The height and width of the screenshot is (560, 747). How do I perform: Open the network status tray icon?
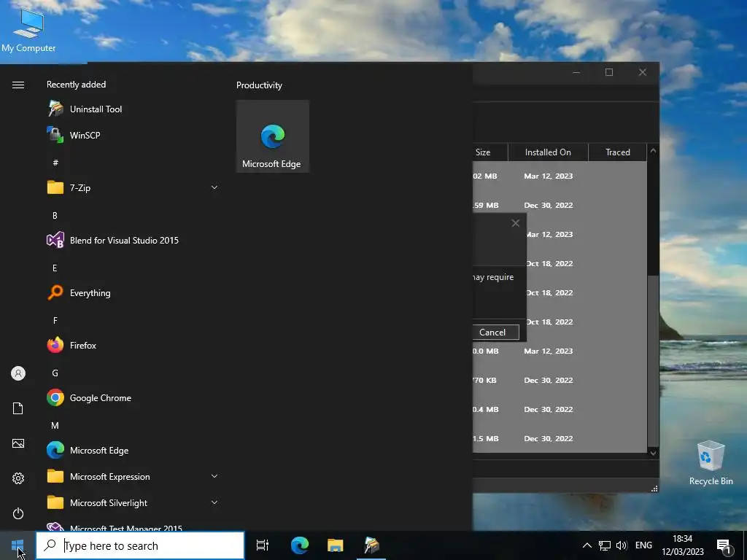[605, 545]
